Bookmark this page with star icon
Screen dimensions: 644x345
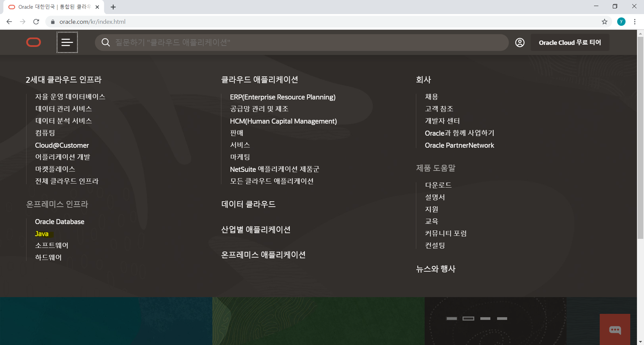(x=604, y=22)
